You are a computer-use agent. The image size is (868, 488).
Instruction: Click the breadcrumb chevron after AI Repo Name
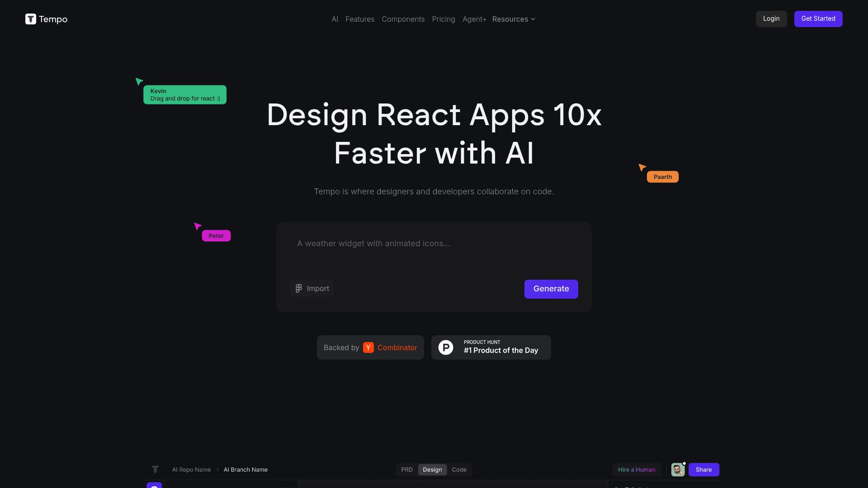pos(218,469)
